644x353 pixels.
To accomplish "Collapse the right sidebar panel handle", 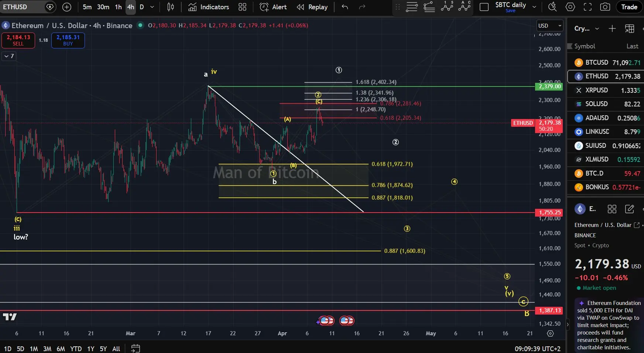I will pos(568,325).
